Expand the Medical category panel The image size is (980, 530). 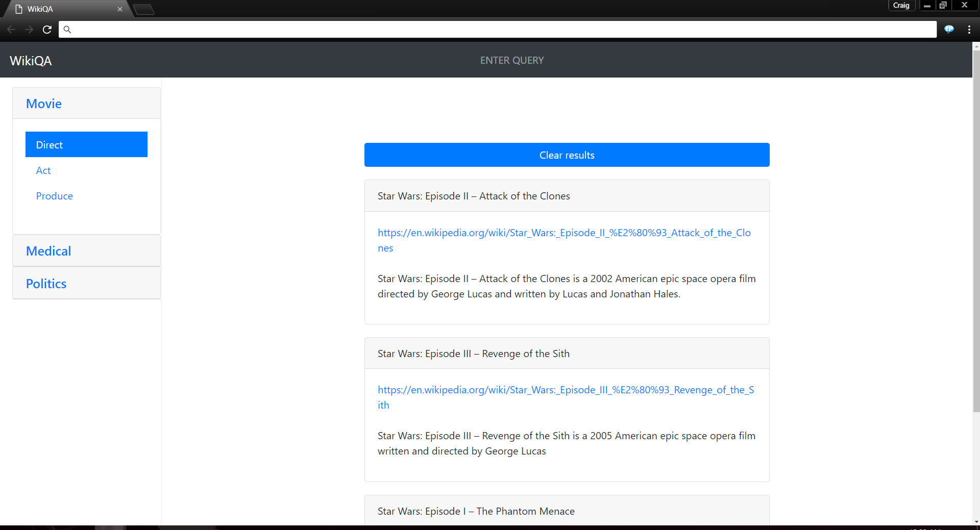[x=48, y=251]
